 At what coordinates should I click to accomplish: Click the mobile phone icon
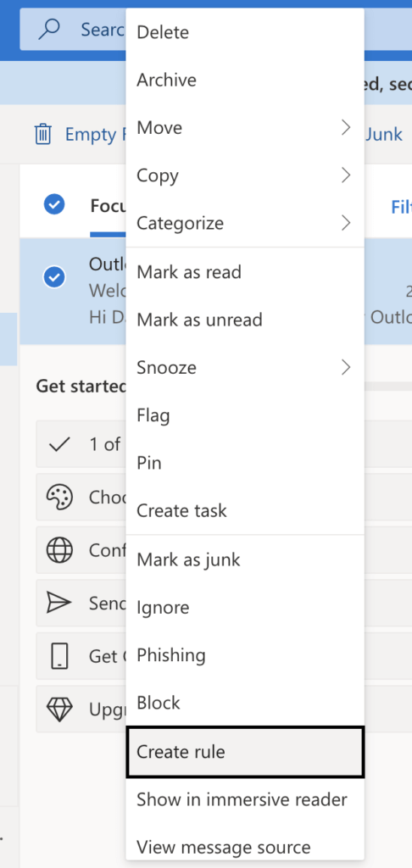pyautogui.click(x=59, y=657)
